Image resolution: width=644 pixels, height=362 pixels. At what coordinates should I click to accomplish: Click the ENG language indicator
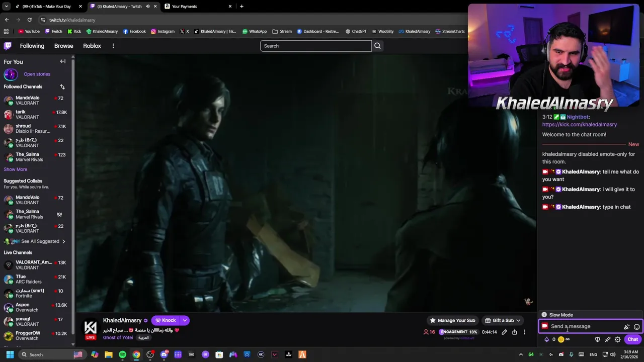[x=594, y=354]
